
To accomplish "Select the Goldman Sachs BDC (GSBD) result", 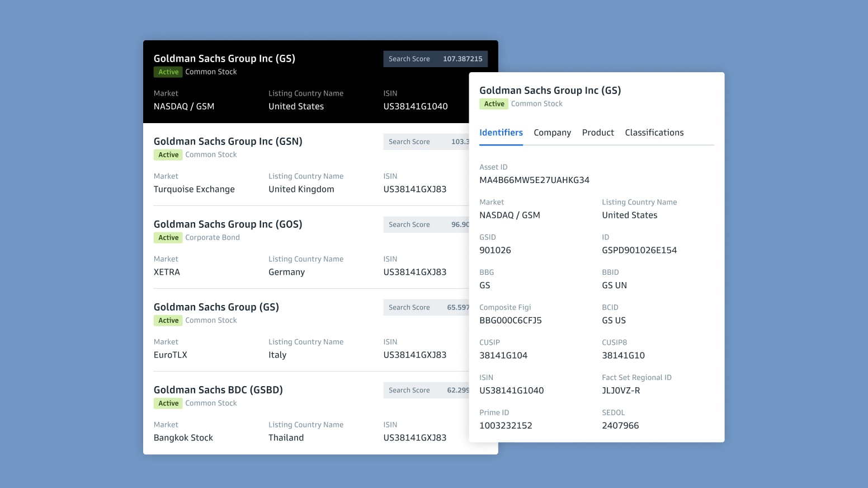I will tap(218, 390).
